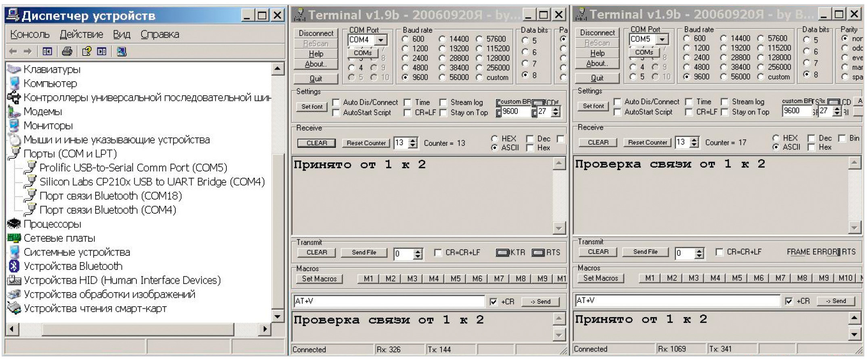This screenshot has height=360, width=868.
Task: Click the show/hide console tree icon
Action: click(47, 51)
